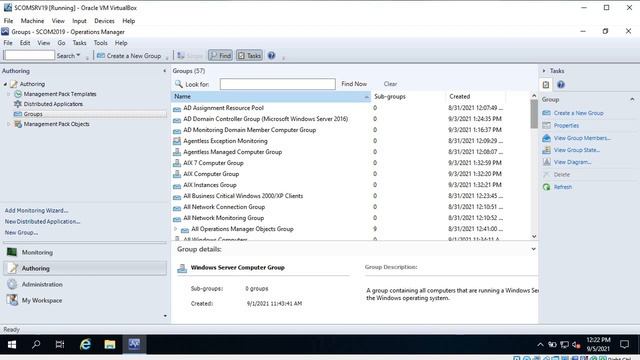Screen dimensions: 640x360
Task: Open the Operations Manager File menu
Action: pyautogui.click(x=8, y=43)
